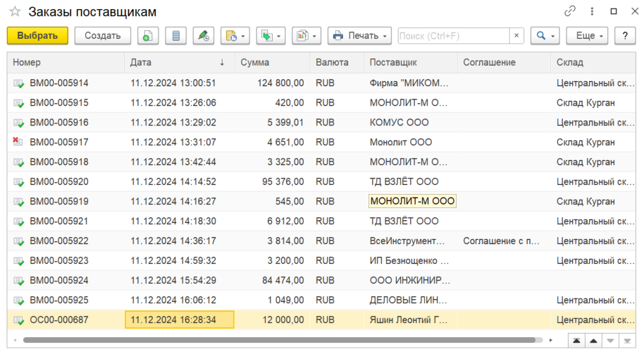Screen dimensions: 644x352
Task: Click posted document icon for ВМ00-005925
Action: [18, 301]
